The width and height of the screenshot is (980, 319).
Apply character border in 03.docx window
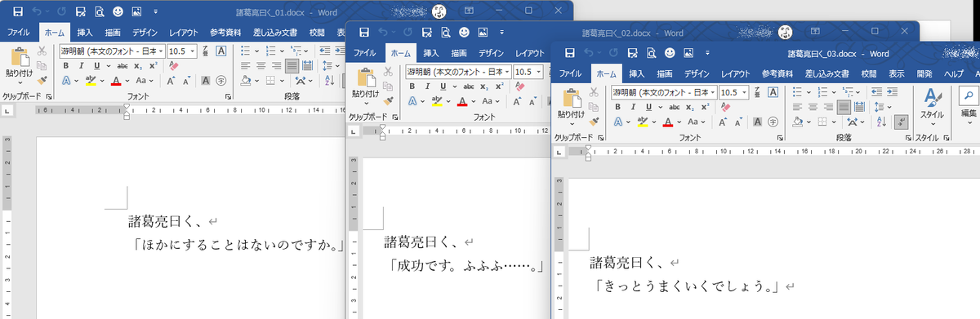(773, 92)
